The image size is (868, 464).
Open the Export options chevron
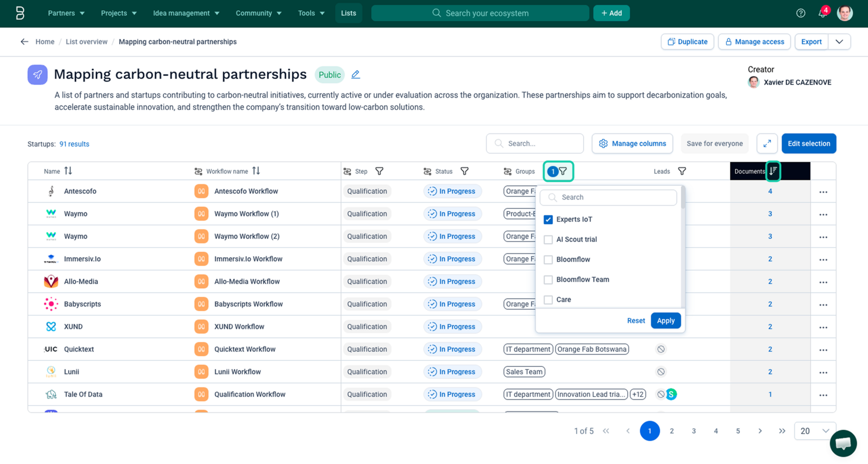click(839, 42)
